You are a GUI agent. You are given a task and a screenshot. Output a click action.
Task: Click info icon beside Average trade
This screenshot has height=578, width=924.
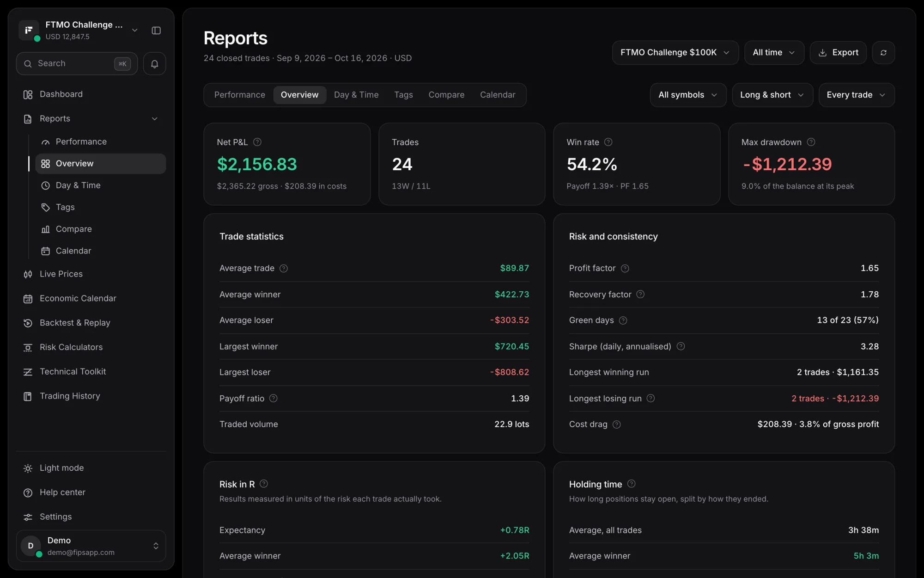coord(284,268)
